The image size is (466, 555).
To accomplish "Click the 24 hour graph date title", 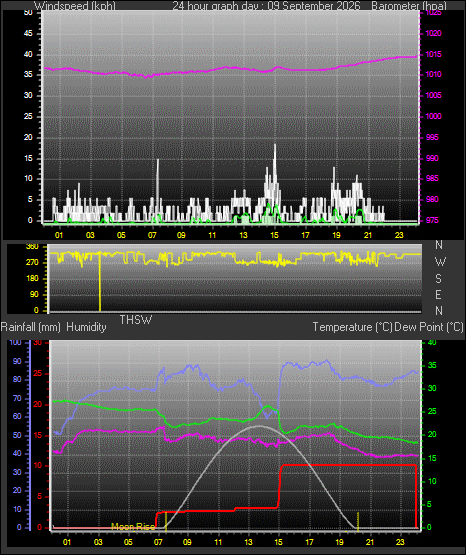I will 266,6.
